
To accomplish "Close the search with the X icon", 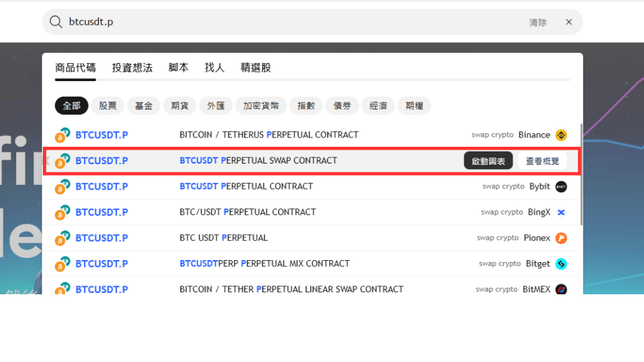I will click(569, 22).
